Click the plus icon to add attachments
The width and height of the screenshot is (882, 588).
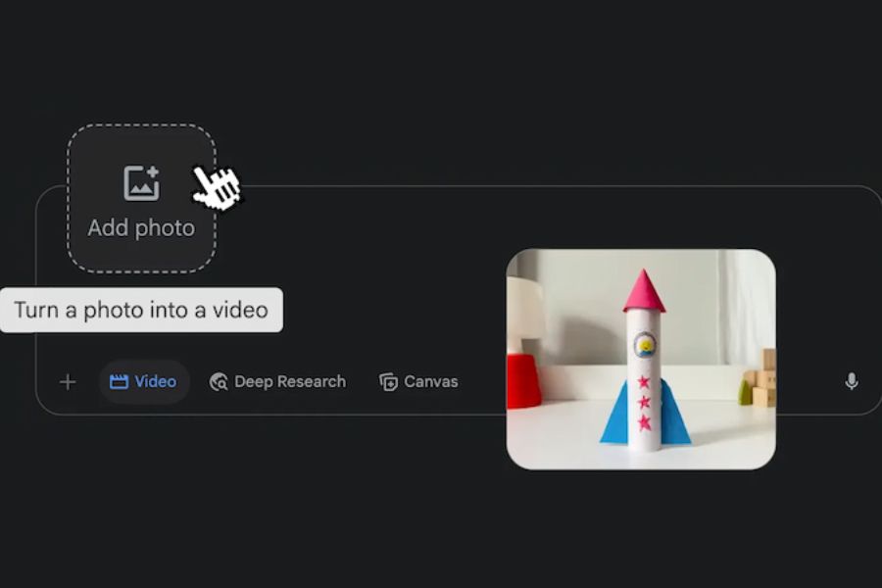click(x=68, y=382)
